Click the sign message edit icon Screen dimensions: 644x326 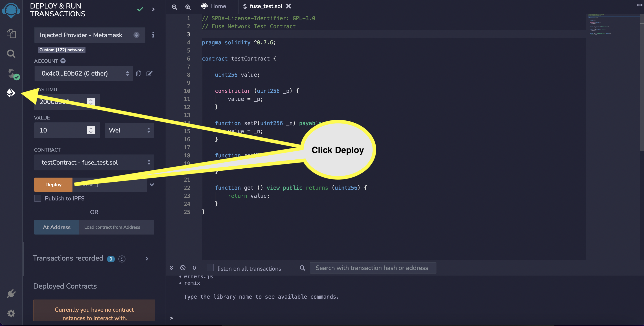tap(149, 74)
